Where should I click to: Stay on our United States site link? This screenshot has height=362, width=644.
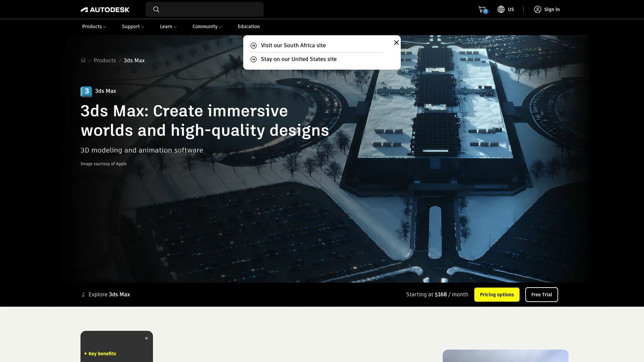tap(299, 59)
